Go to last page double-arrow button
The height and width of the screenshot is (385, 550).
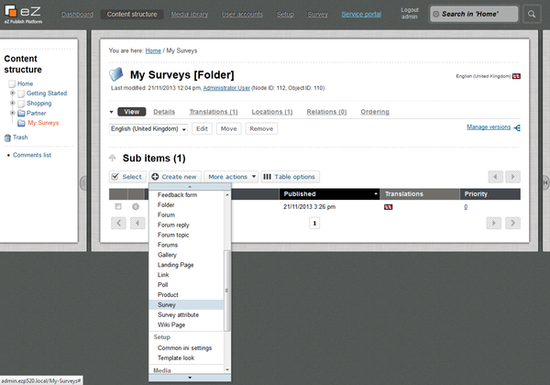[x=513, y=223]
